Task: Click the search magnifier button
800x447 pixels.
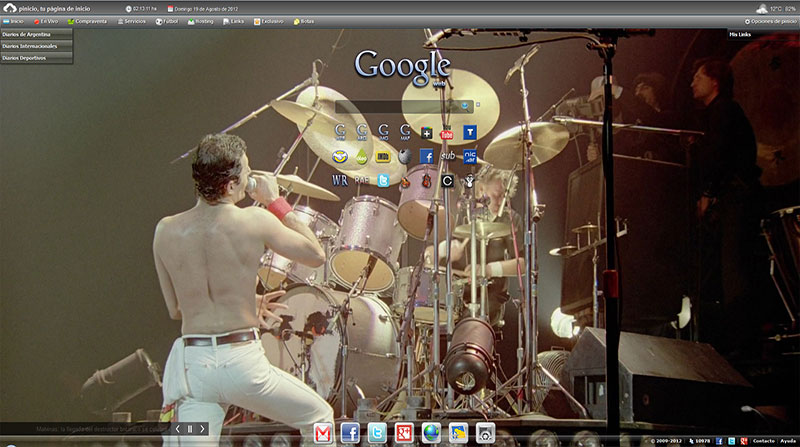Action: coord(465,105)
